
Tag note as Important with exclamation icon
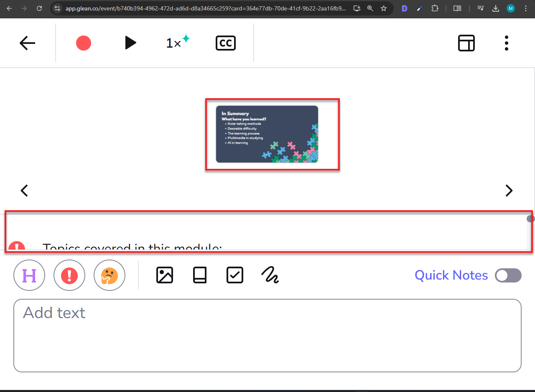[69, 275]
